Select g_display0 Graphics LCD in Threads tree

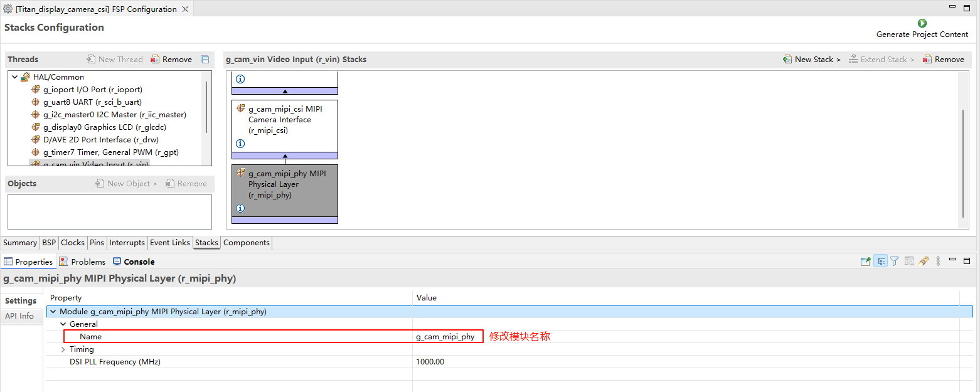[104, 127]
